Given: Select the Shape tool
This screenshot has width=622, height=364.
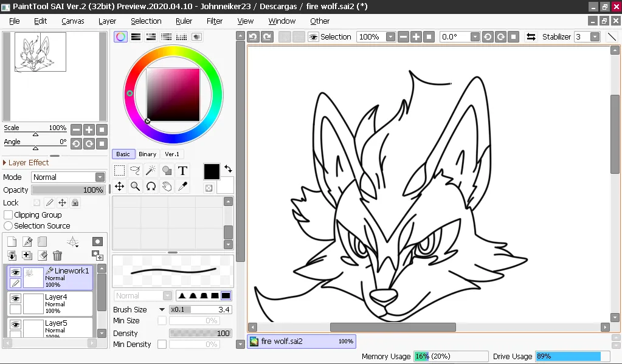Looking at the screenshot, I should coord(167,171).
